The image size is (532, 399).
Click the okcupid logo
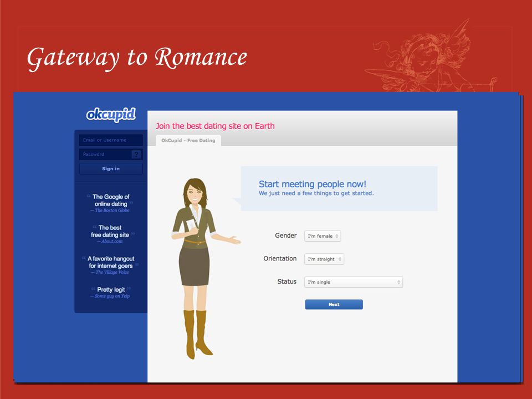point(111,115)
